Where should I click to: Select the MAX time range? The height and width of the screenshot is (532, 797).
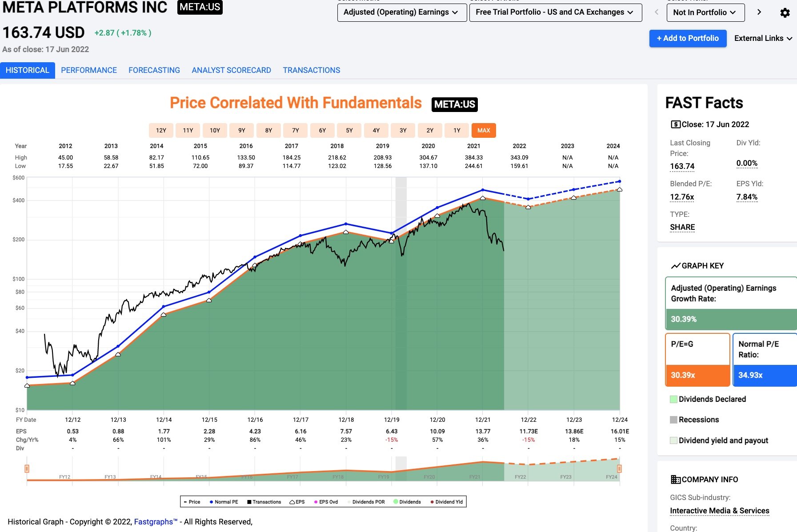[x=484, y=130]
